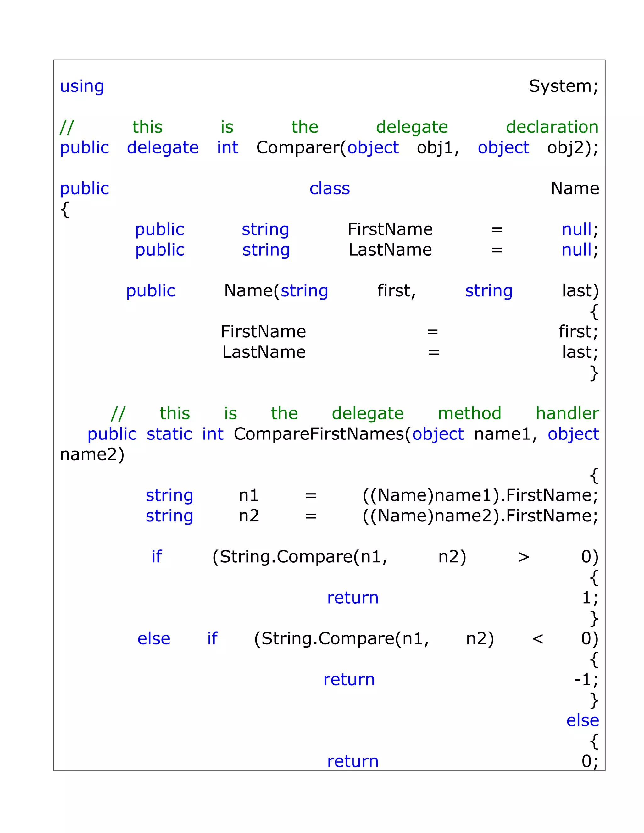The width and height of the screenshot is (644, 833).
Task: Click the blue 'class' keyword
Action: click(329, 188)
